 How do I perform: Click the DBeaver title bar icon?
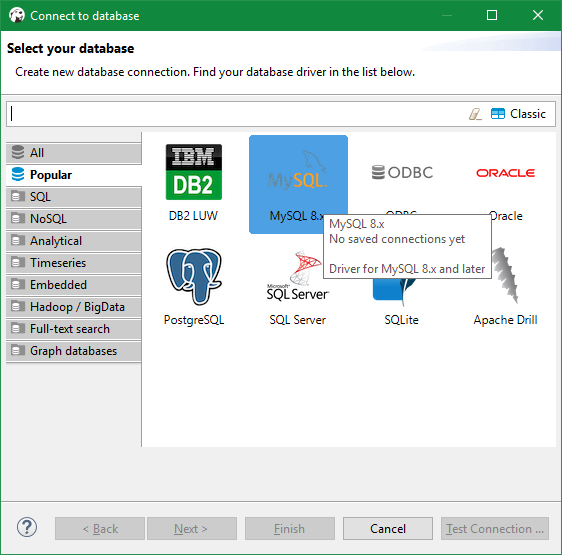[17, 15]
